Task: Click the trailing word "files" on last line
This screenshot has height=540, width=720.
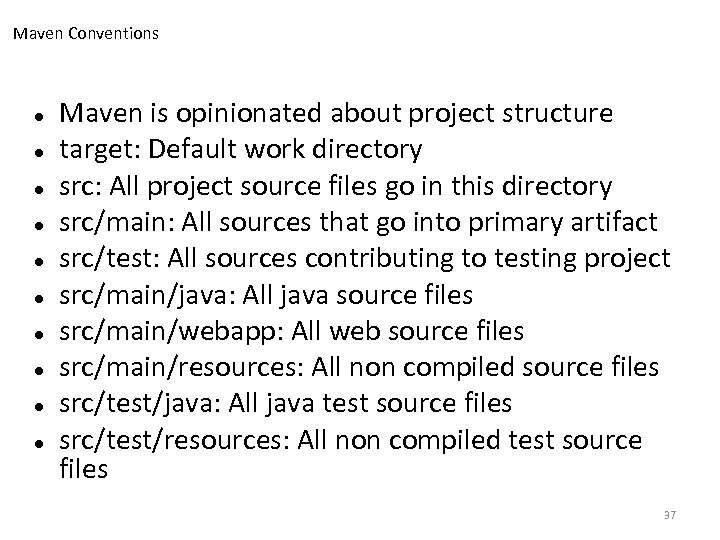Action: pyautogui.click(x=84, y=467)
